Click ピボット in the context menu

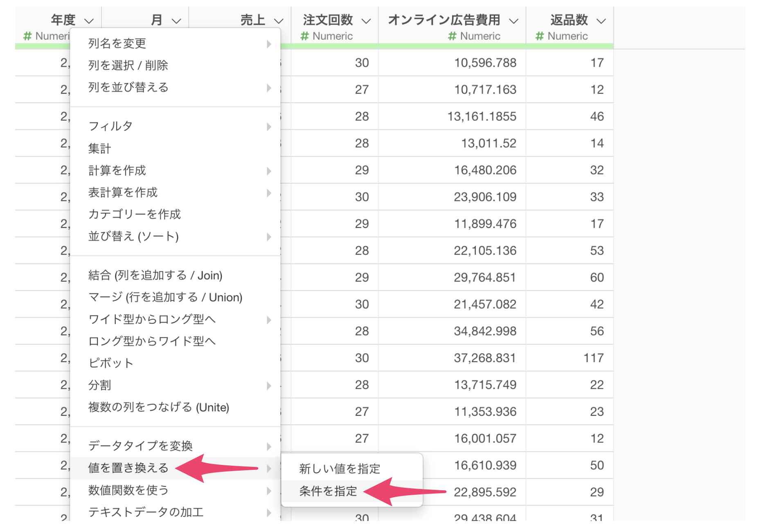coord(110,363)
